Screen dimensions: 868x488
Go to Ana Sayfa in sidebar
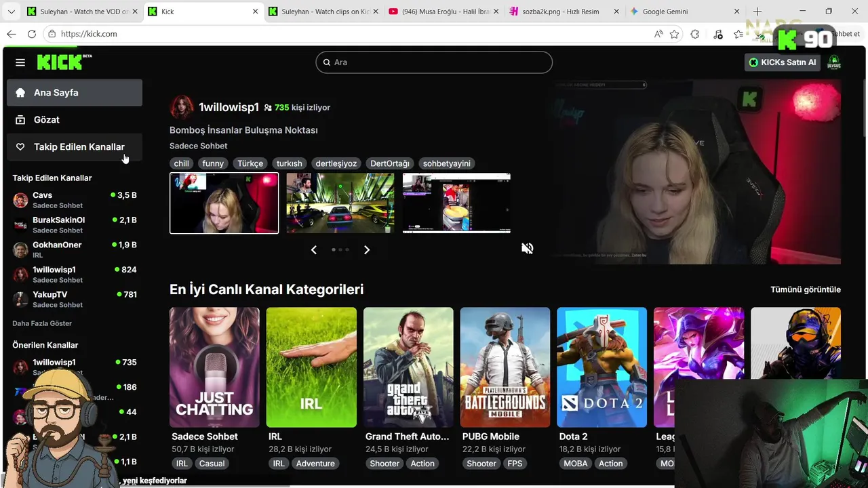click(75, 92)
